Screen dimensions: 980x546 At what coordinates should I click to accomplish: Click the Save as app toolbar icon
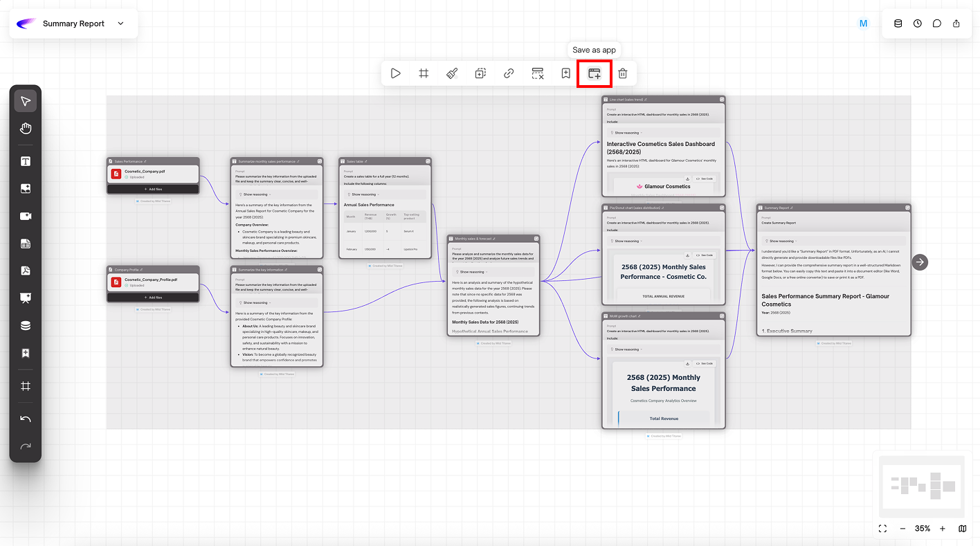point(594,73)
